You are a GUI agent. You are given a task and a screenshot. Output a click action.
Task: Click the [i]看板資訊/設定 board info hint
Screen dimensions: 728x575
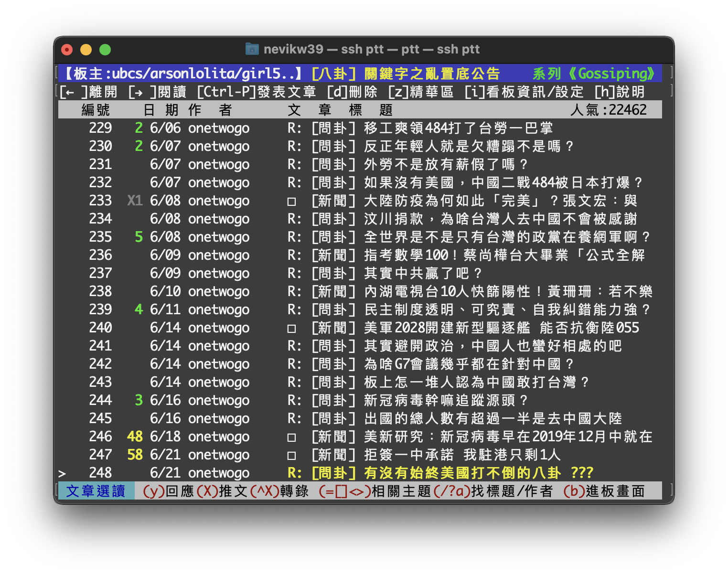coord(524,92)
